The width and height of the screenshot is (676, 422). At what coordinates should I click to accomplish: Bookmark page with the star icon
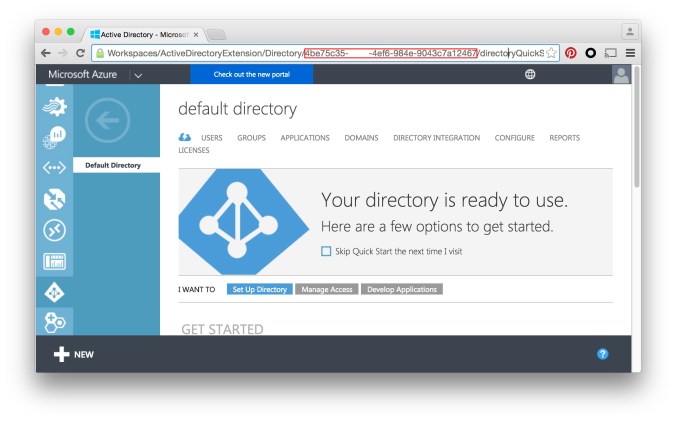[551, 53]
